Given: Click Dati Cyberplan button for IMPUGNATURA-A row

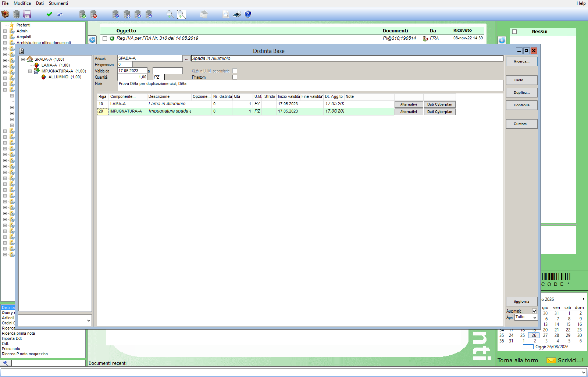Looking at the screenshot, I should [439, 112].
